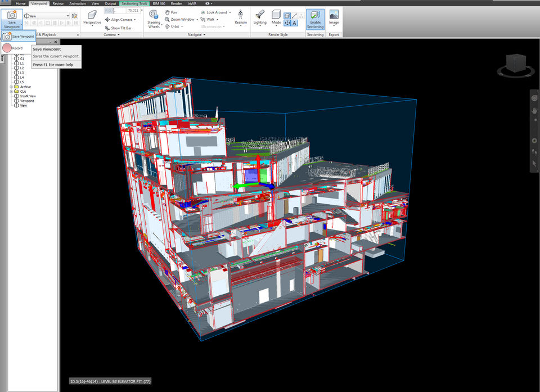Open the Output tab
The image size is (540, 392).
point(110,3)
